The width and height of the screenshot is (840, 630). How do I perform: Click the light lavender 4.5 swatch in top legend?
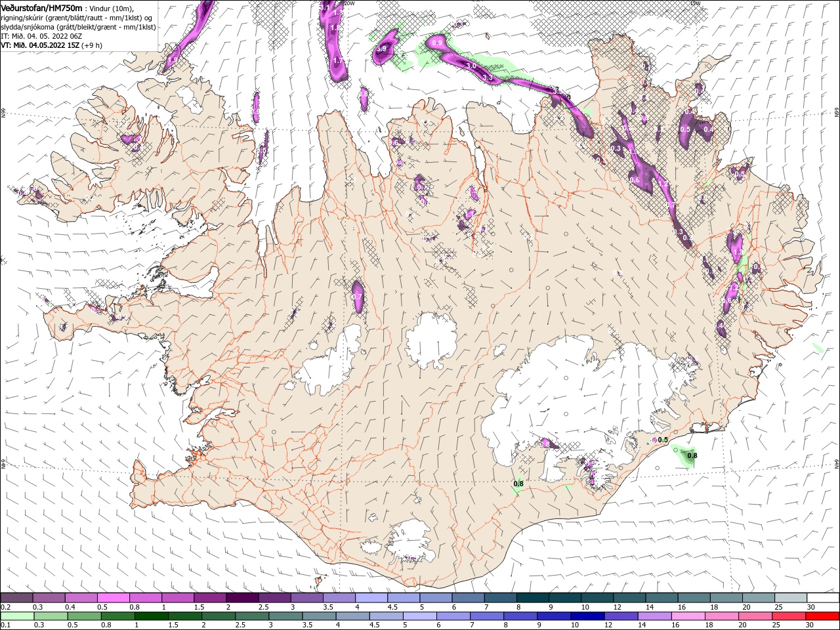point(404,598)
